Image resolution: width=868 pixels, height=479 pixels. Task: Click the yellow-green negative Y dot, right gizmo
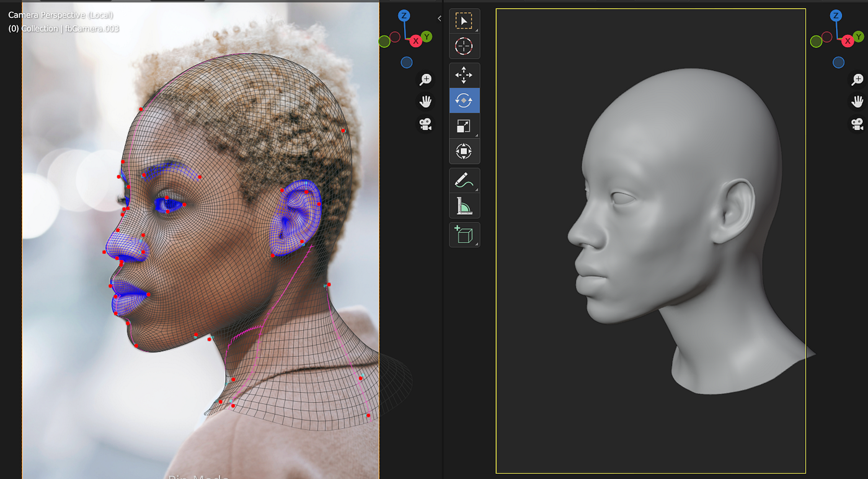tap(817, 42)
